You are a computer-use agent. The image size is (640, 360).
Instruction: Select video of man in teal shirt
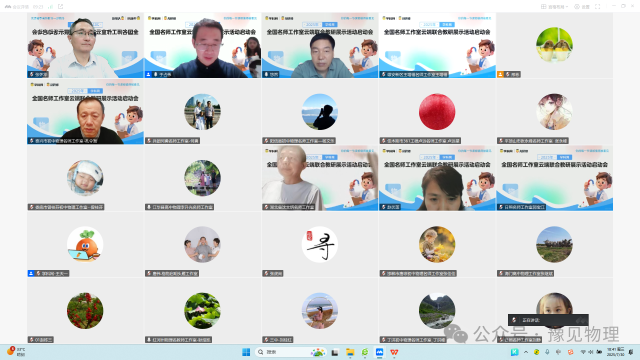click(320, 45)
